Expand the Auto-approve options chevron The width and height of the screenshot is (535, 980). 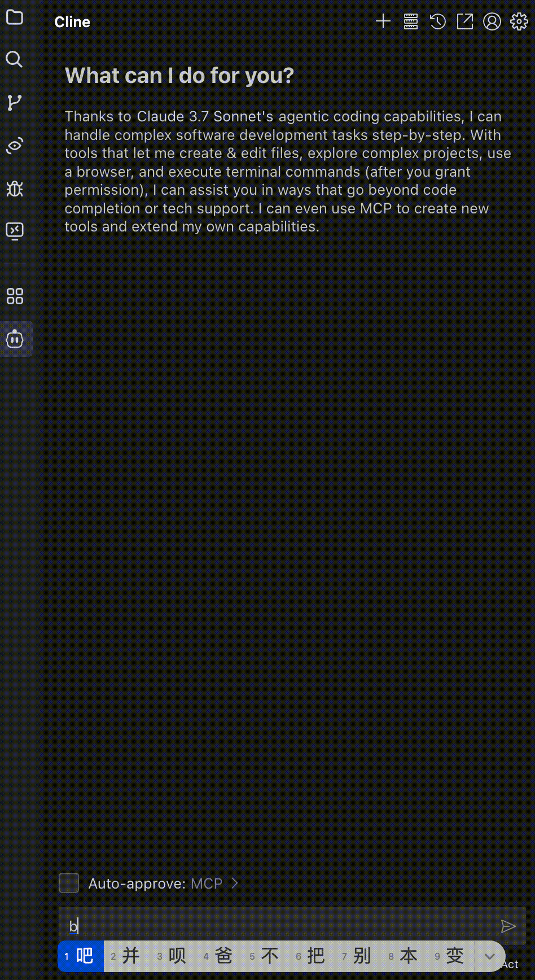pos(235,883)
